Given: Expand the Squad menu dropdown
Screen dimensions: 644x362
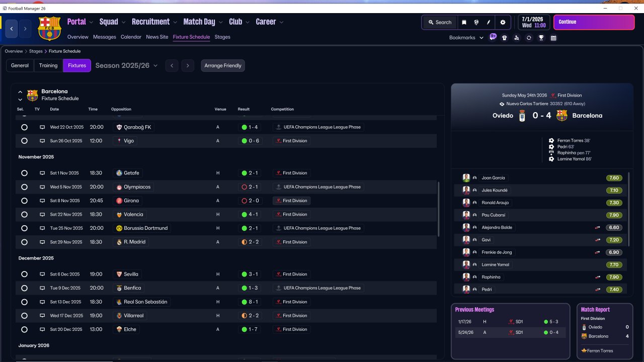Looking at the screenshot, I should click(123, 22).
